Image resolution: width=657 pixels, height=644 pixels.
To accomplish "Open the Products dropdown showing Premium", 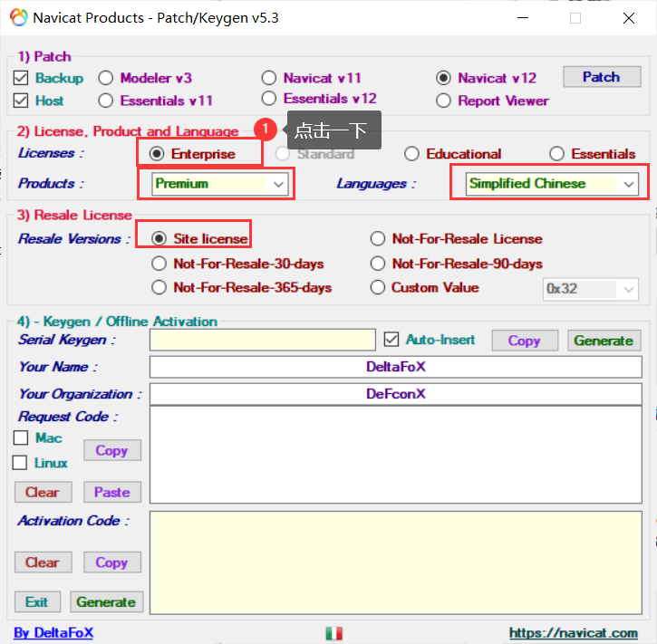I will pyautogui.click(x=220, y=184).
